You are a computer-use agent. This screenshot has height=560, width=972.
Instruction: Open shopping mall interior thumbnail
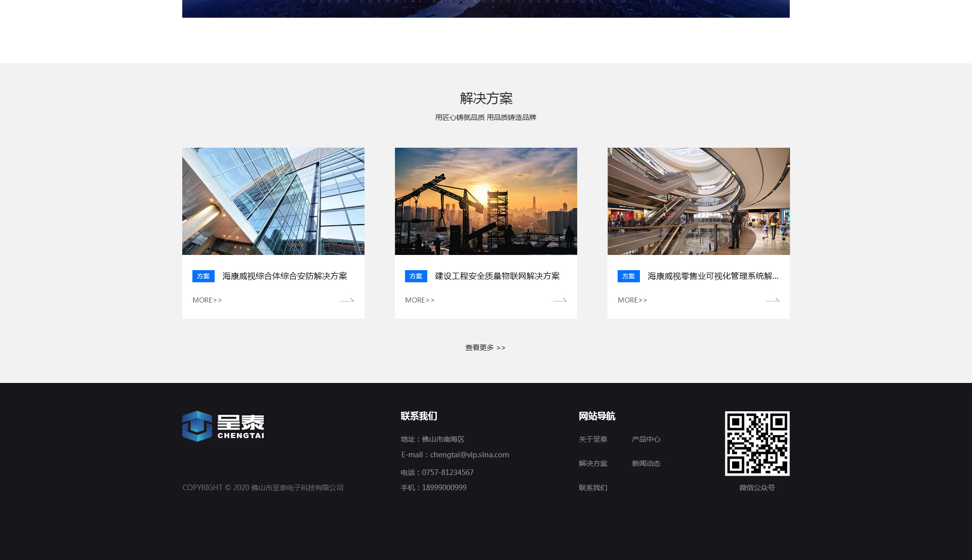click(x=699, y=201)
